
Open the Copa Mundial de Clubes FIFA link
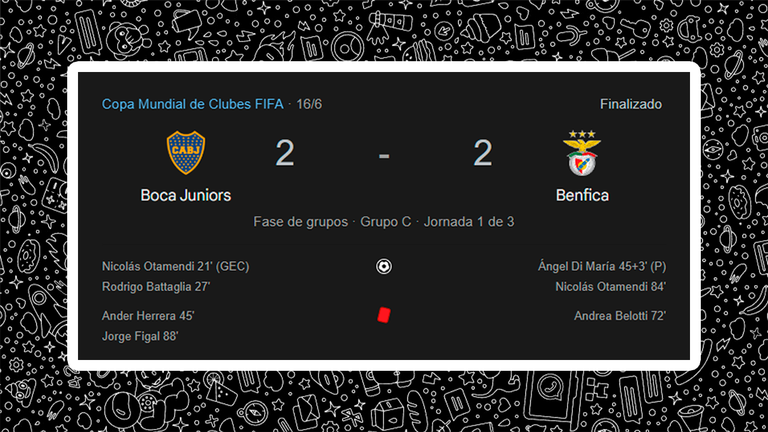(192, 104)
